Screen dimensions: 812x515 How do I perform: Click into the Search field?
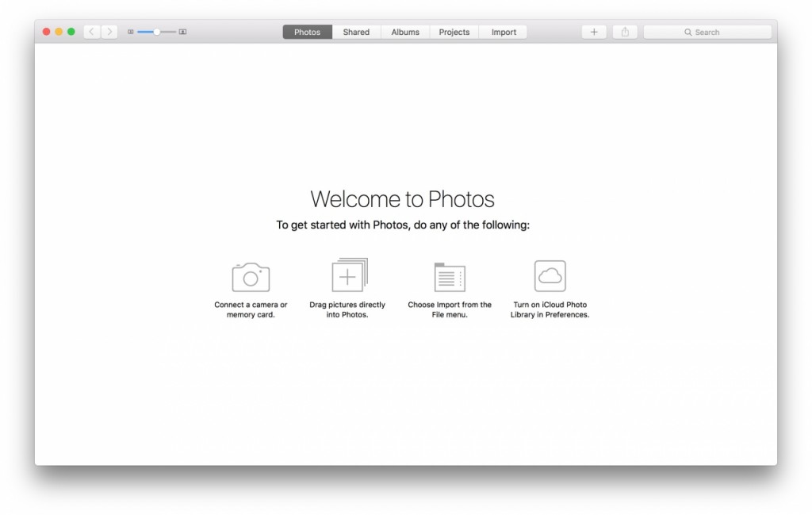point(707,32)
